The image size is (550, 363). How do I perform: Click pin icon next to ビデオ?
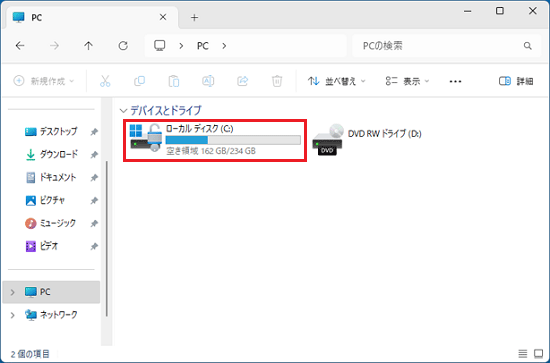[x=94, y=247]
